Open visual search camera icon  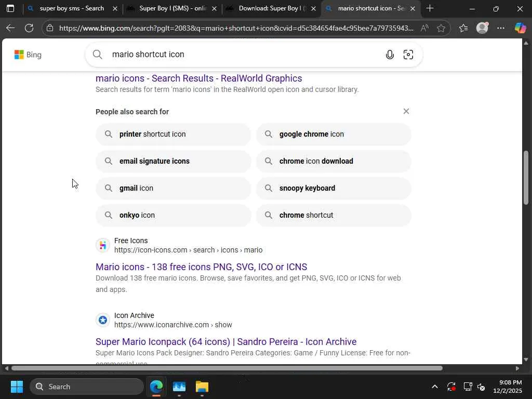point(408,54)
